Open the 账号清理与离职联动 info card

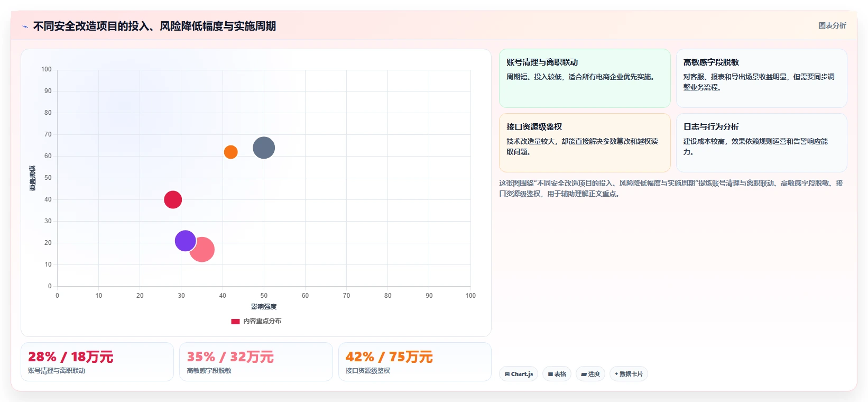point(585,78)
